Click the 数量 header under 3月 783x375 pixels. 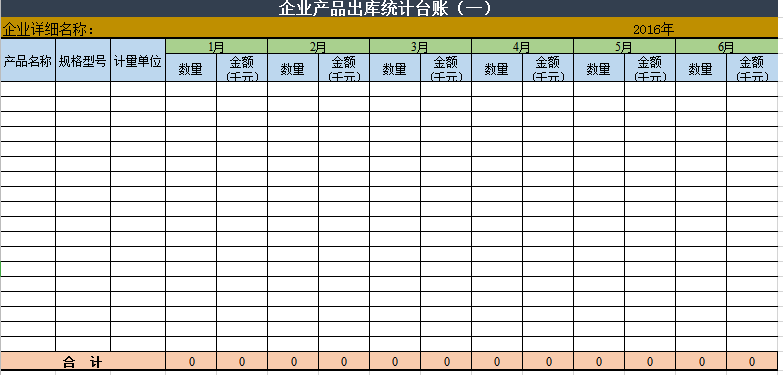pos(395,68)
